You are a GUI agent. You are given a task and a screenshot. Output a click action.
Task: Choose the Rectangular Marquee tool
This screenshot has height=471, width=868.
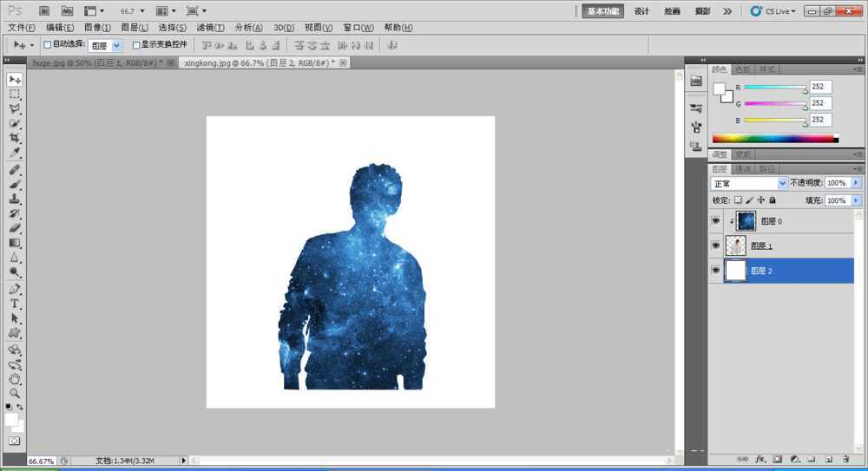tap(15, 94)
